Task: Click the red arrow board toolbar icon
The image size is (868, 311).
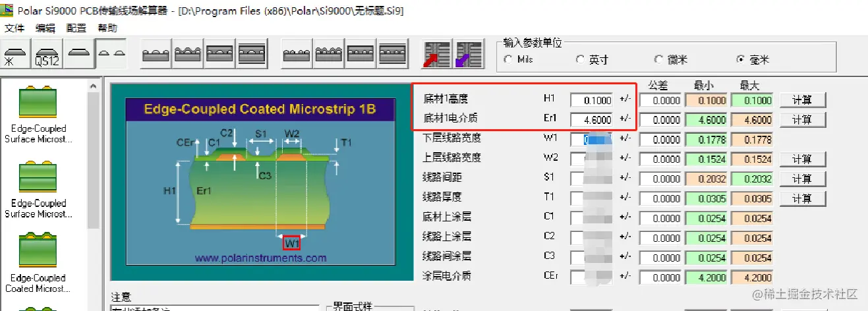Action: 437,54
